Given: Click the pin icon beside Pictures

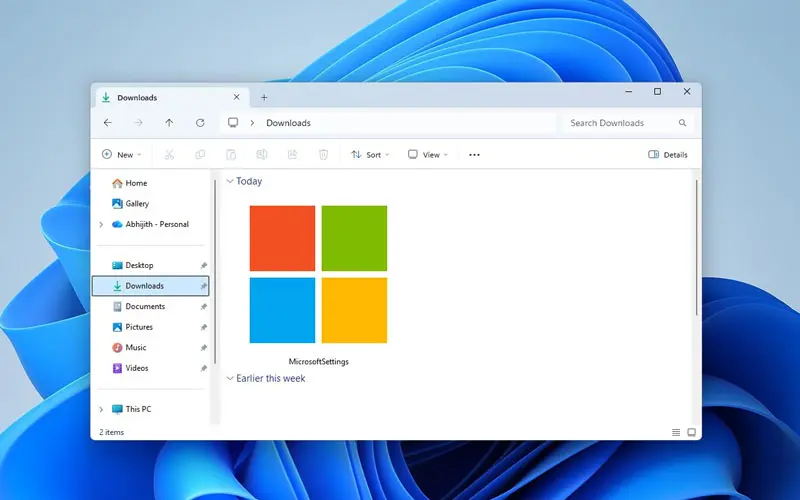Looking at the screenshot, I should coord(203,327).
